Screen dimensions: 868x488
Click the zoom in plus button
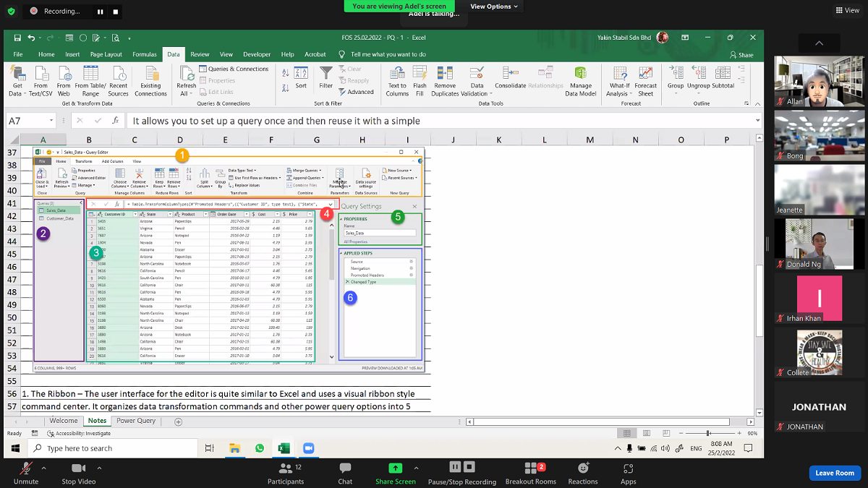click(x=740, y=433)
